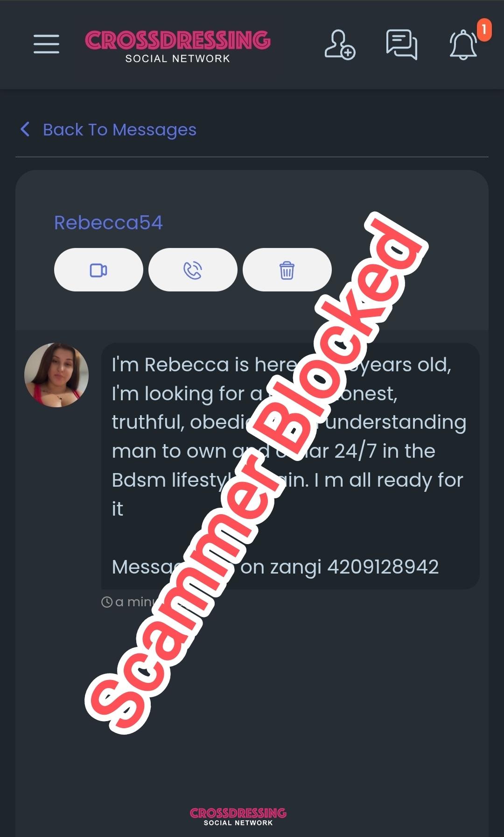Open the chat messages icon in header
Image resolution: width=504 pixels, height=837 pixels.
tap(401, 45)
